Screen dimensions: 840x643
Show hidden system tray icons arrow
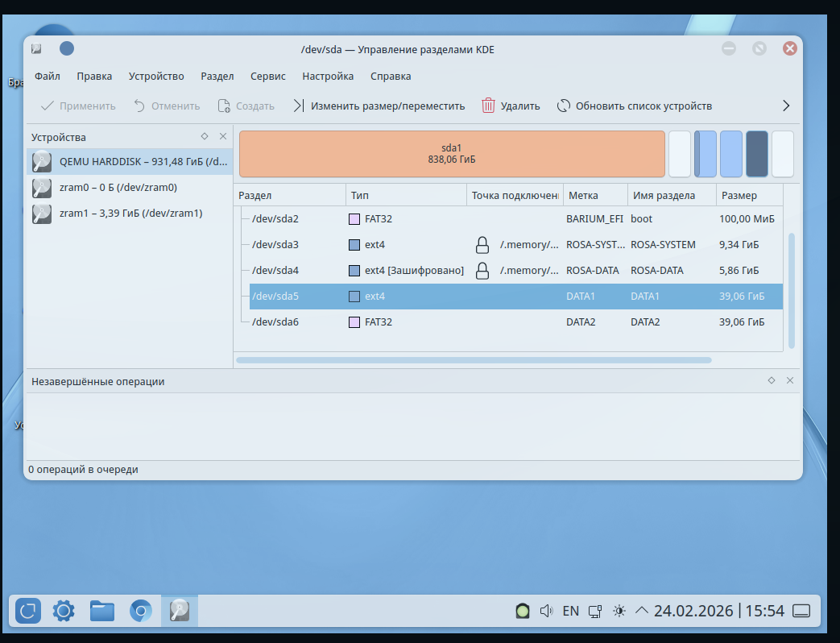tap(642, 611)
